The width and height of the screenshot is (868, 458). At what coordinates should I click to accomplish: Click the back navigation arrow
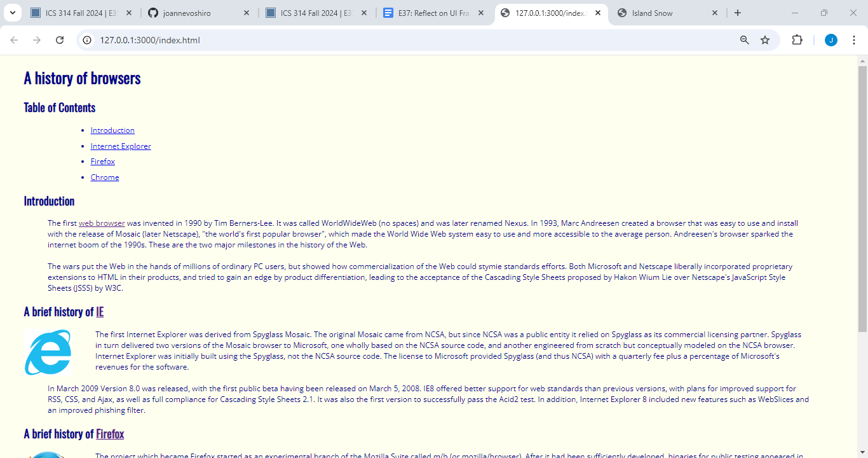pos(14,40)
